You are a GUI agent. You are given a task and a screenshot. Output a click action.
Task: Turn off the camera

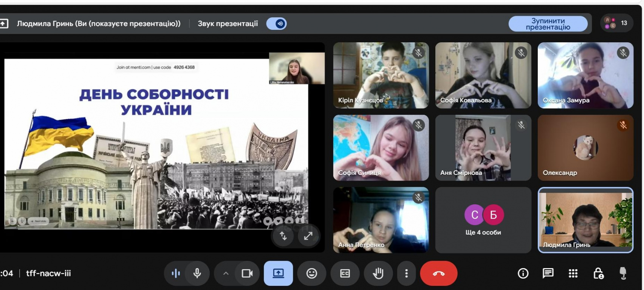[247, 273]
